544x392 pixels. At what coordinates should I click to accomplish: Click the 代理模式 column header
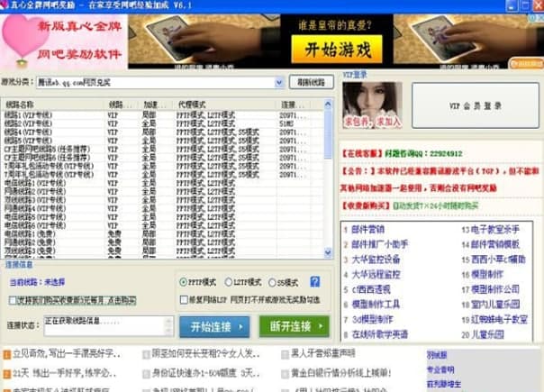[x=224, y=105]
